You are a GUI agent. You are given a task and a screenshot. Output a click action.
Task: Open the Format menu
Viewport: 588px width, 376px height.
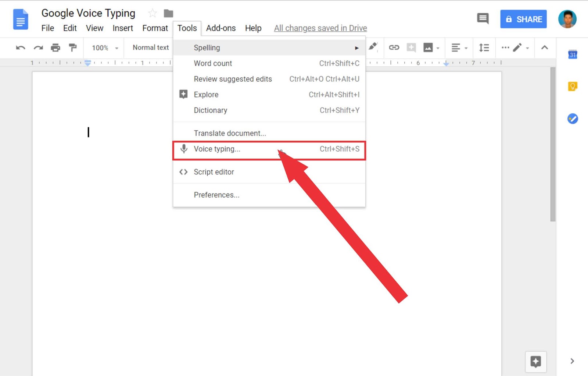point(155,28)
